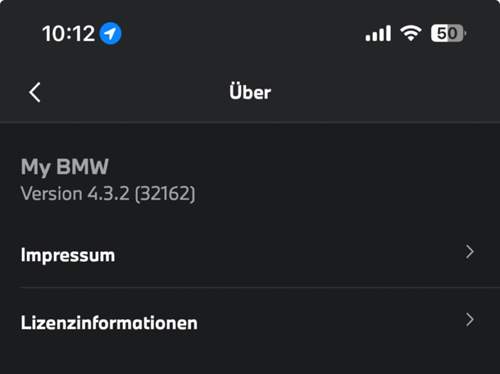Tap the cellular signal bars icon

[378, 33]
